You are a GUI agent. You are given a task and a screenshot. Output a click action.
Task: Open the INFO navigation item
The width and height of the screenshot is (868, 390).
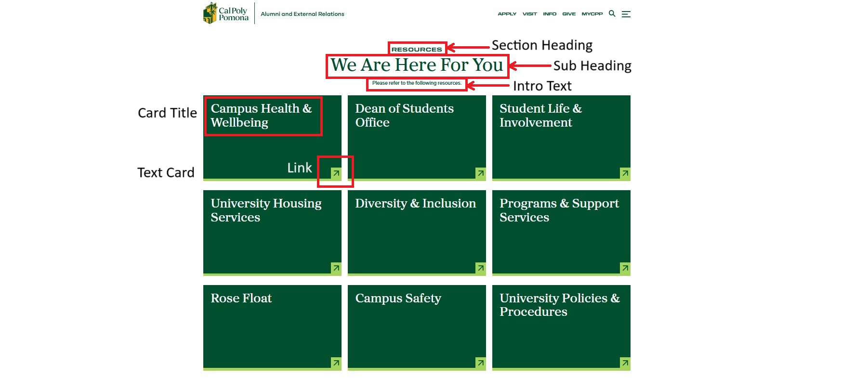(x=550, y=14)
